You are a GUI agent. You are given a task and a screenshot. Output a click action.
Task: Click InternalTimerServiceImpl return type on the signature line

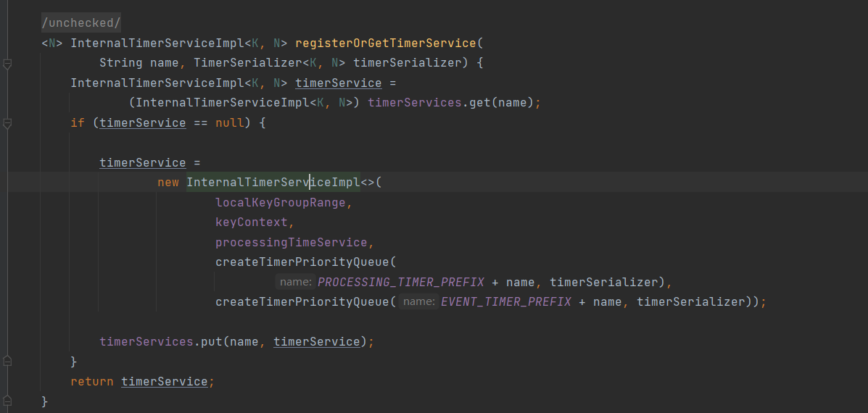tap(157, 43)
